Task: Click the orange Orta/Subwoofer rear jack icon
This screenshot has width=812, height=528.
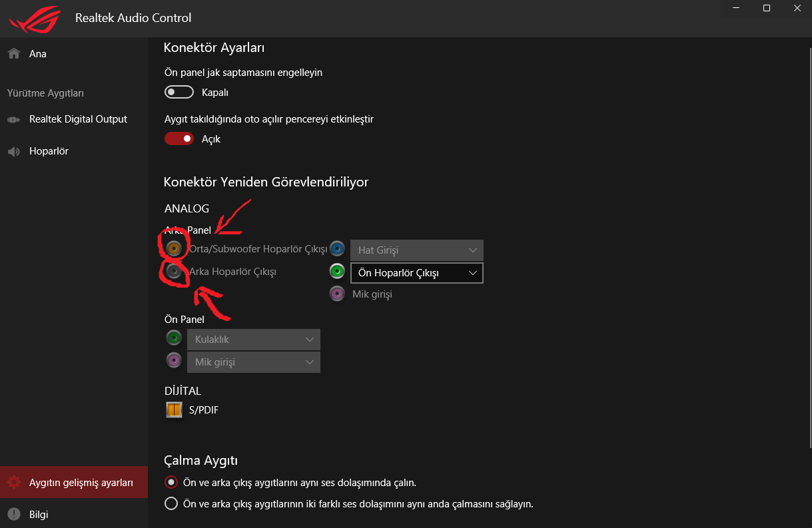Action: click(174, 249)
